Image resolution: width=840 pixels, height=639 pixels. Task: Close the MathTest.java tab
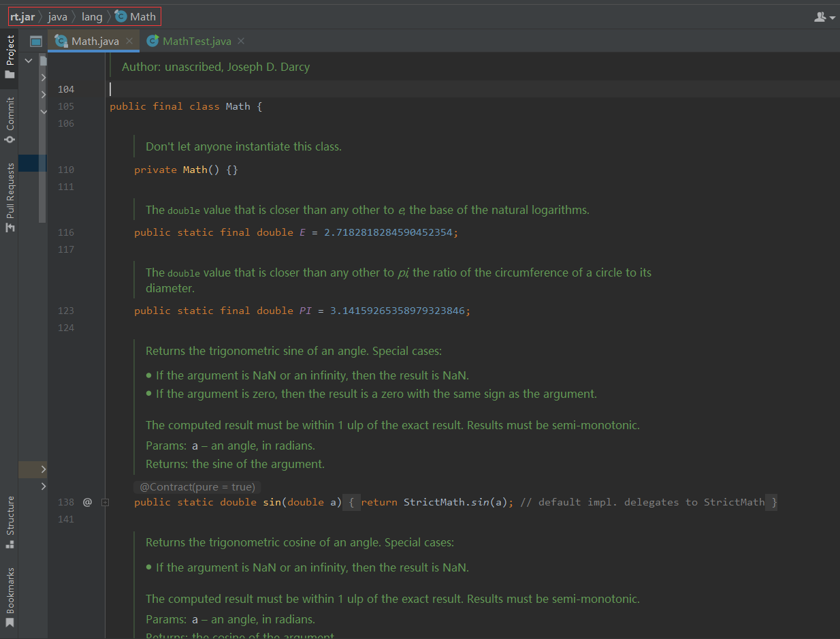click(241, 41)
